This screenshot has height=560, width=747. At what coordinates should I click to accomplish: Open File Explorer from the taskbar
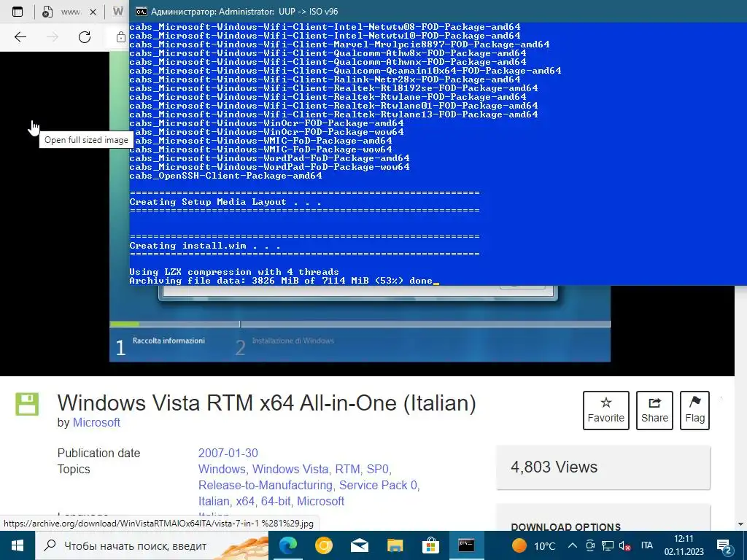tap(395, 545)
